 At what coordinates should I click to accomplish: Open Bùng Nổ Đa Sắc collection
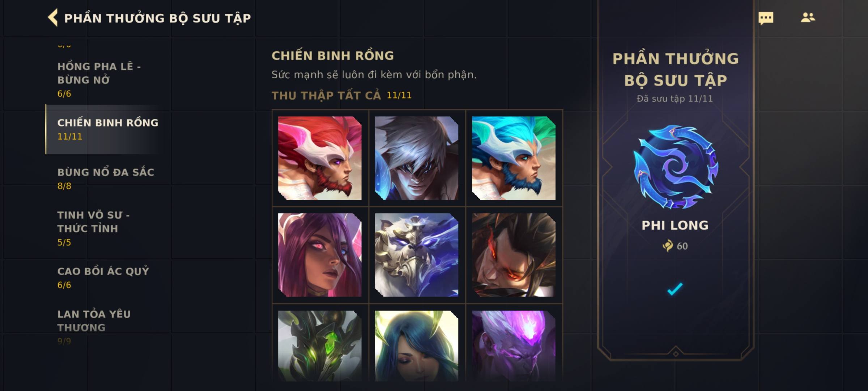coord(107,178)
